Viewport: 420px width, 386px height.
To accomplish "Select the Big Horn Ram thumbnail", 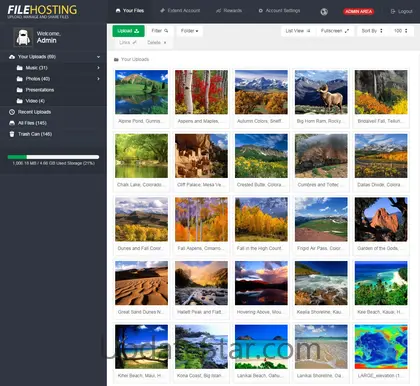I will [x=321, y=92].
